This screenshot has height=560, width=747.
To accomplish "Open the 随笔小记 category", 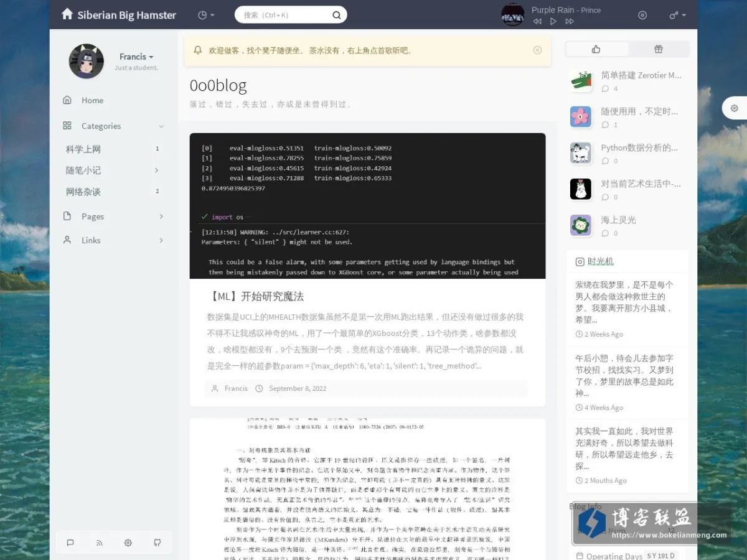I will point(83,170).
